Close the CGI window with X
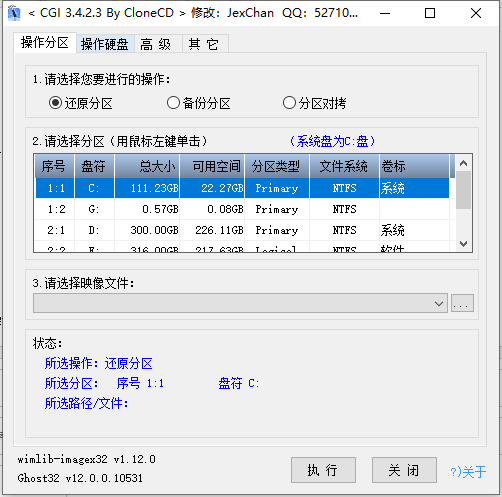 coord(476,13)
